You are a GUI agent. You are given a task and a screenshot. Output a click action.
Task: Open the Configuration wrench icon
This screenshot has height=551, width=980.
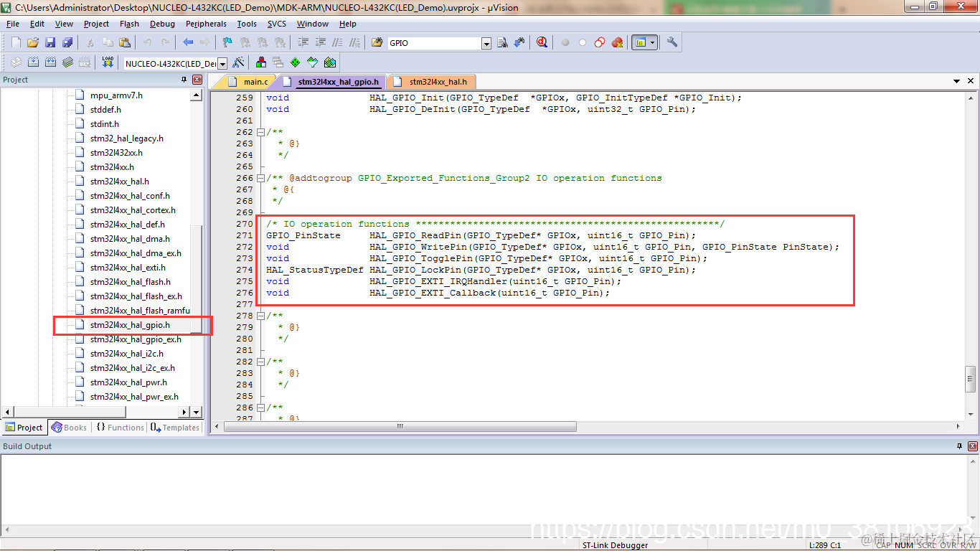click(x=672, y=42)
